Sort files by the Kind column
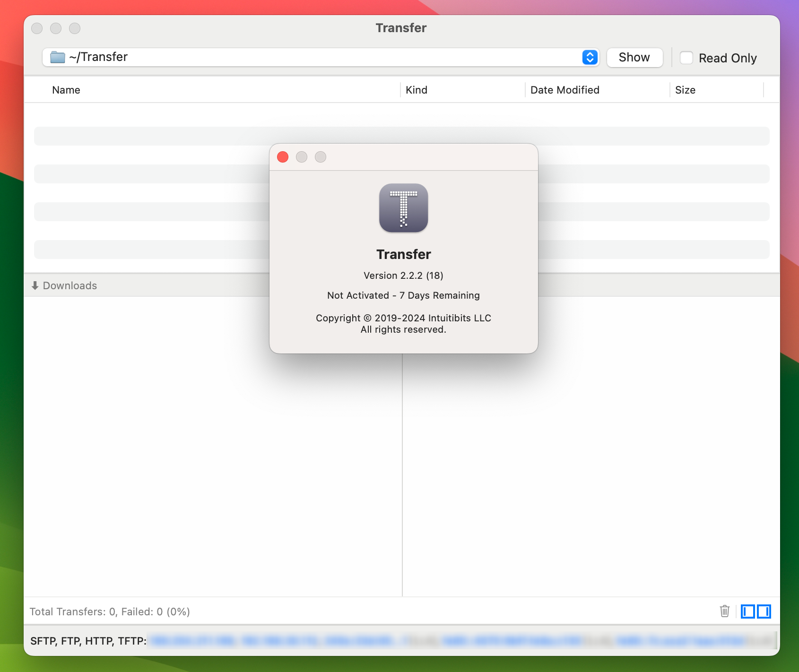The width and height of the screenshot is (799, 672). click(x=417, y=90)
